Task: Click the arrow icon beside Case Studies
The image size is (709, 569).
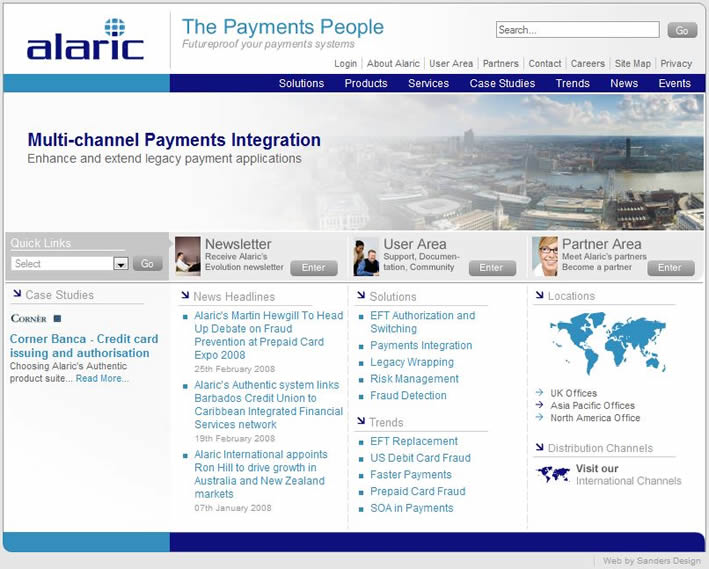Action: [x=17, y=294]
